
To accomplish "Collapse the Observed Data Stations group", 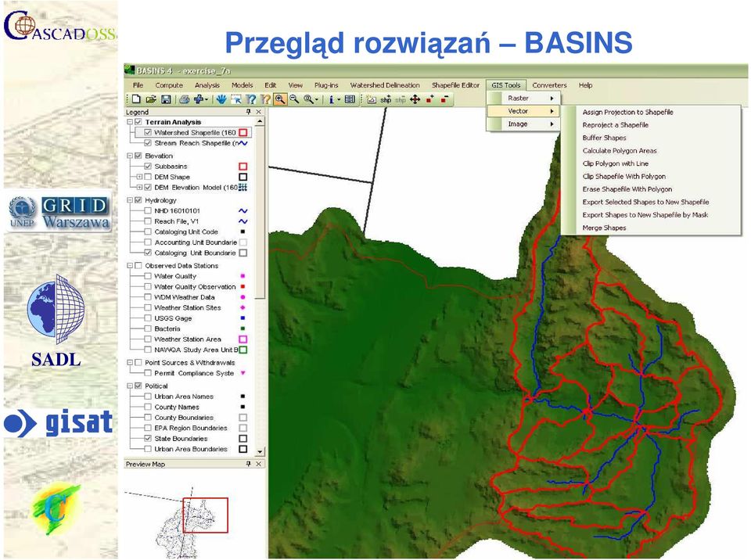I will pyautogui.click(x=130, y=265).
